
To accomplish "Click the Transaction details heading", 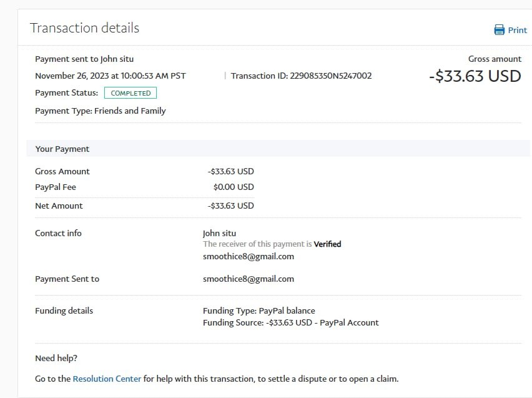I will click(84, 28).
